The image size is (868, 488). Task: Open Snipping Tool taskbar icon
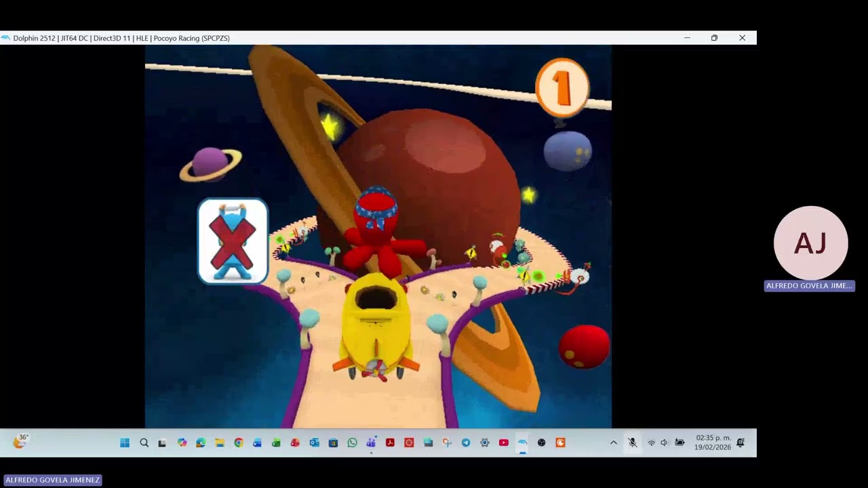coord(447,443)
